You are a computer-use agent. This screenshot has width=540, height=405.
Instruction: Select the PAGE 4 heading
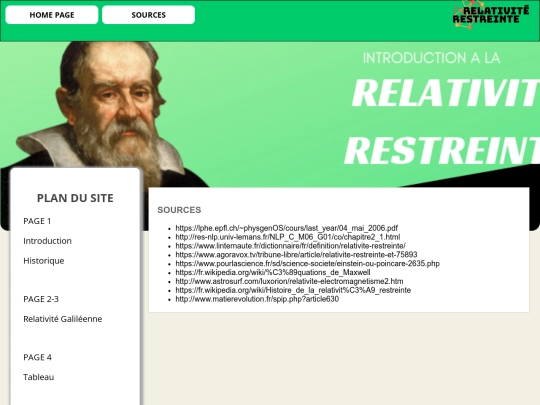[x=38, y=357]
